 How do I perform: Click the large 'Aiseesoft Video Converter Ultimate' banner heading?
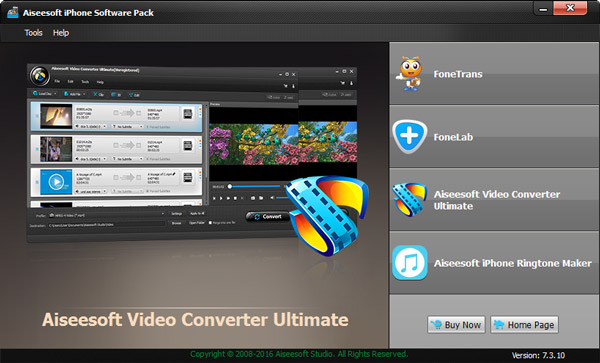coord(195,320)
